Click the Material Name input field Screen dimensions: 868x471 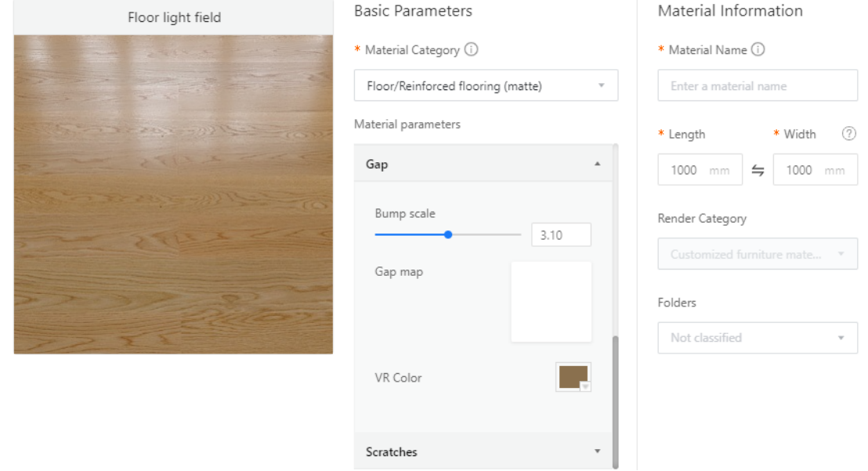click(757, 86)
